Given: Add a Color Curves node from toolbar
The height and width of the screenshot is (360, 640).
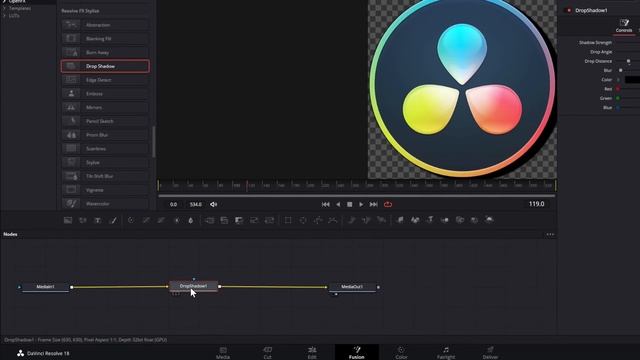Looking at the screenshot, I should tap(146, 220).
